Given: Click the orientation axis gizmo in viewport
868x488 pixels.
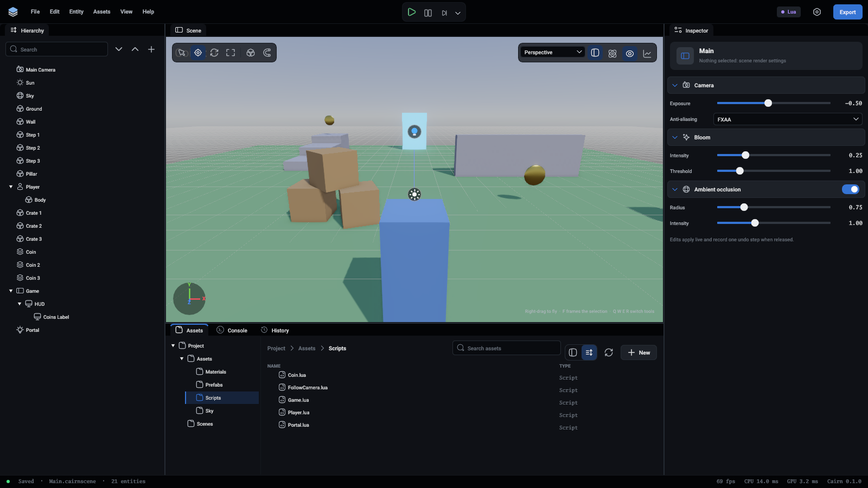Looking at the screenshot, I should (189, 298).
